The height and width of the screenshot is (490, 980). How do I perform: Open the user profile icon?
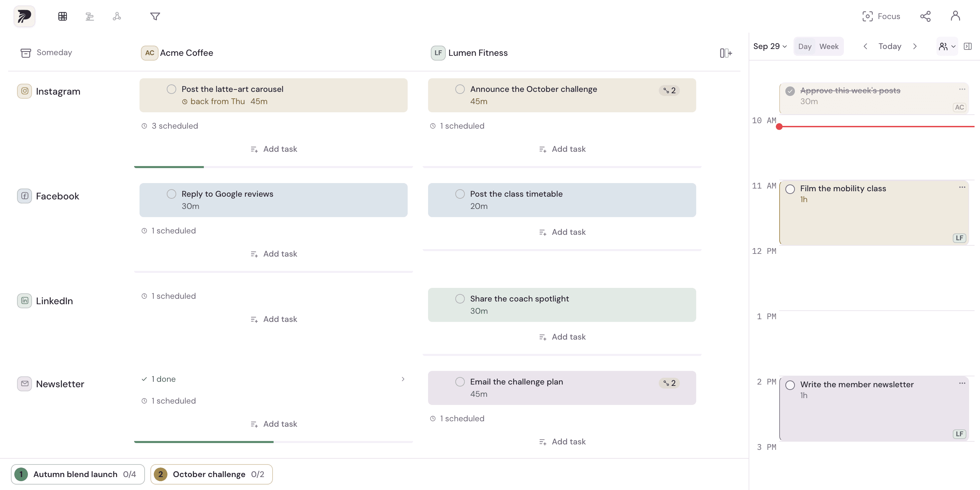pyautogui.click(x=955, y=16)
